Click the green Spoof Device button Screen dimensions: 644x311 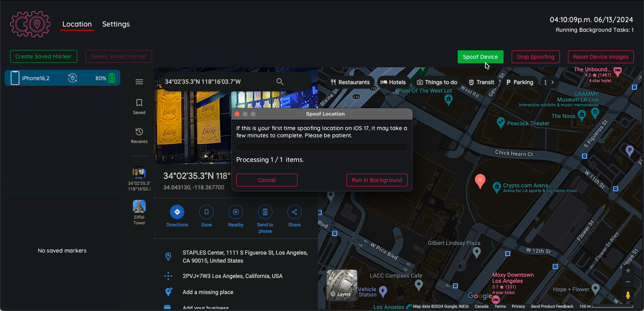(x=480, y=57)
